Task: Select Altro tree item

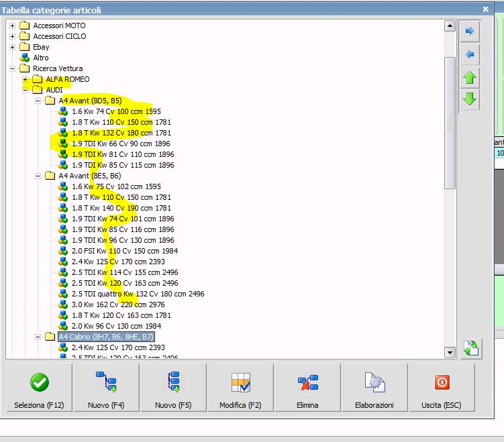Action: click(x=41, y=58)
